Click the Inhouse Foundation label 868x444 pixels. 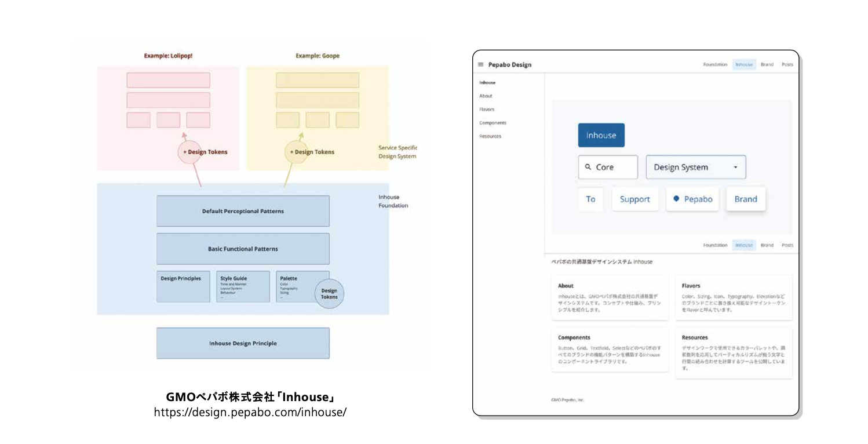coord(393,201)
